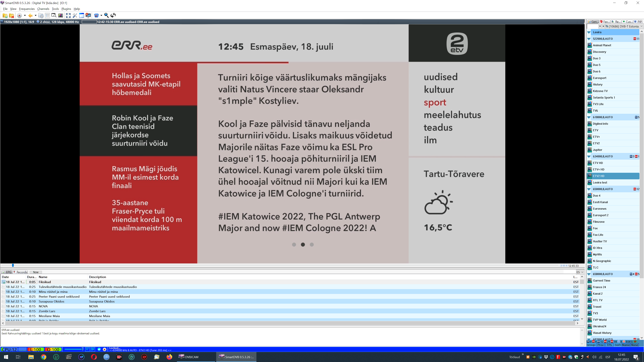Click the delete folder toolbar icon
The width and height of the screenshot is (644, 362).
coord(12,15)
